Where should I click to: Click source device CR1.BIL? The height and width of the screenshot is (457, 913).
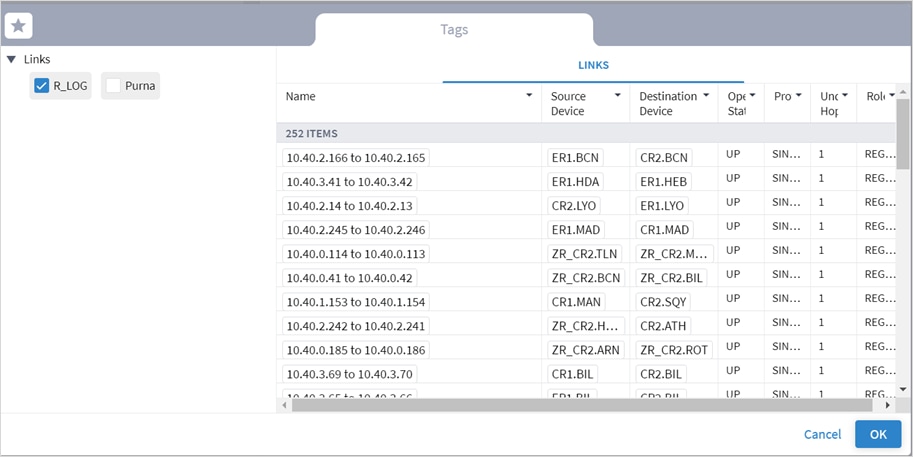coord(573,374)
